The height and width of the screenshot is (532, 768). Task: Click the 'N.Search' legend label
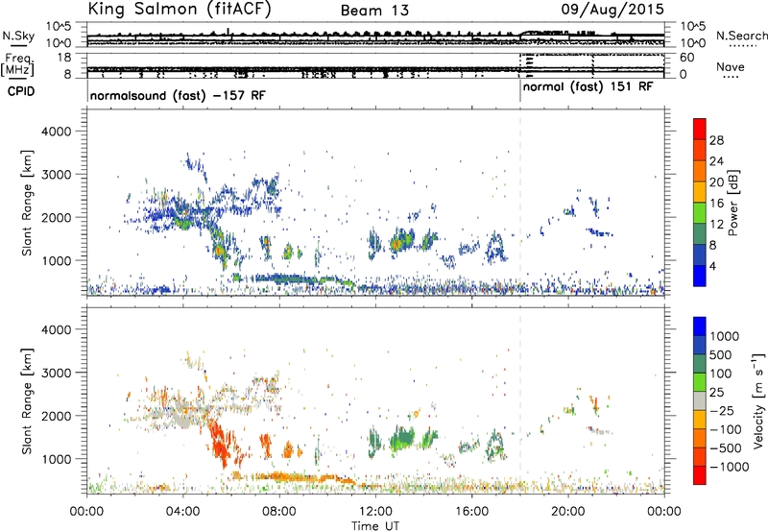[741, 36]
